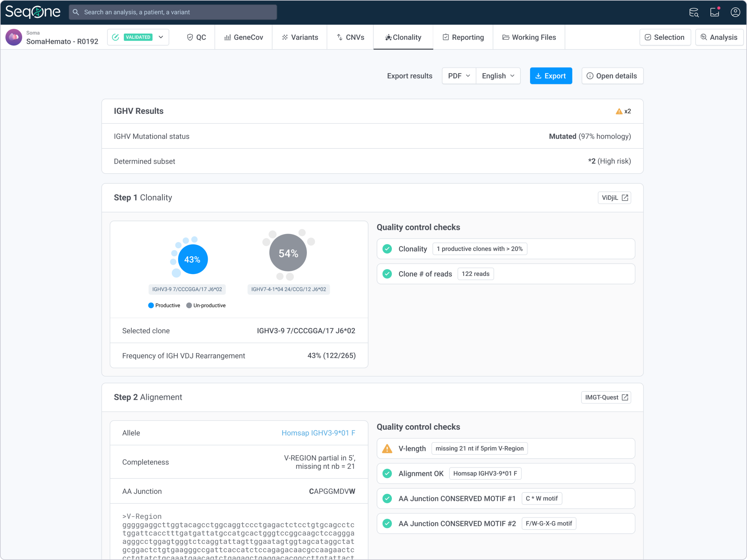Click the Clonality green check icon
This screenshot has width=747, height=560.
(x=387, y=249)
